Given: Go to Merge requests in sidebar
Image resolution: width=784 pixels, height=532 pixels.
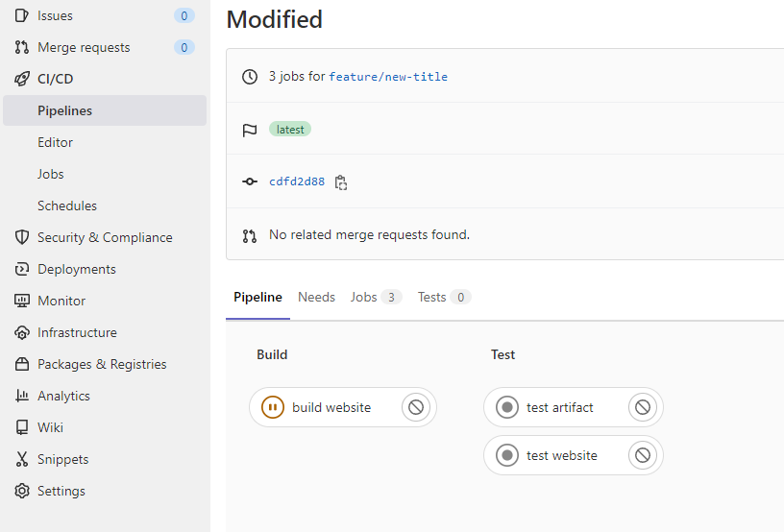Looking at the screenshot, I should pos(84,47).
